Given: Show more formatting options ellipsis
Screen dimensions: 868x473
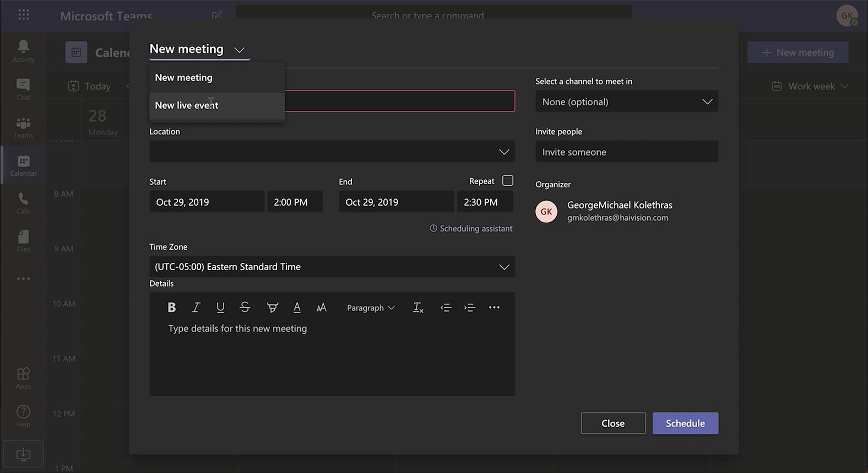Looking at the screenshot, I should 494,308.
